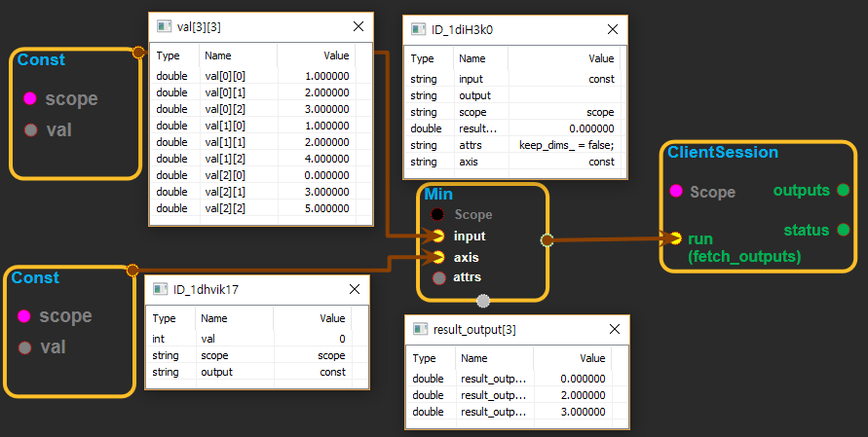Select the val[1][2] row in table
Image resolution: width=868 pixels, height=437 pixels.
[x=253, y=159]
